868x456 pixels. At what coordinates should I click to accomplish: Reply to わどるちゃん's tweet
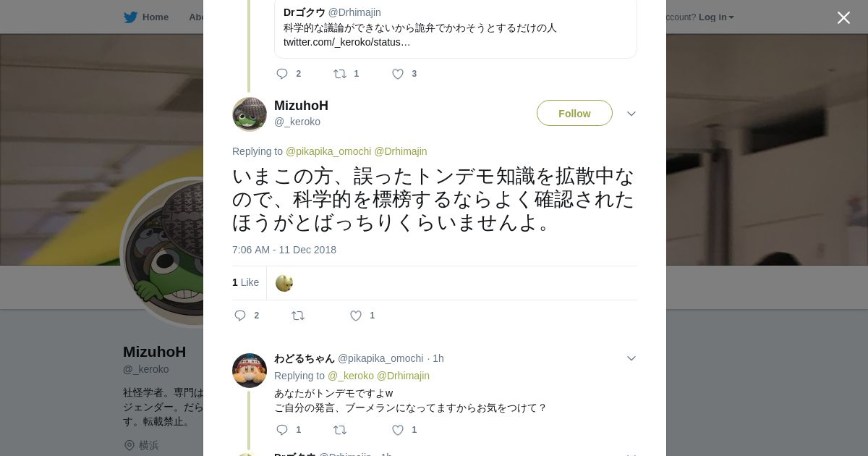[x=283, y=430]
